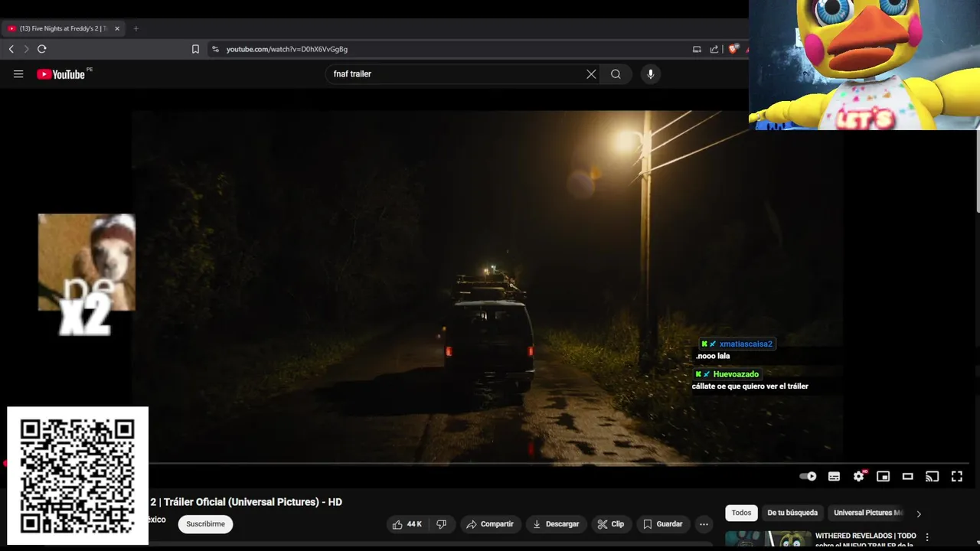The width and height of the screenshot is (980, 551).
Task: Open a new browser tab
Action: pos(136,28)
